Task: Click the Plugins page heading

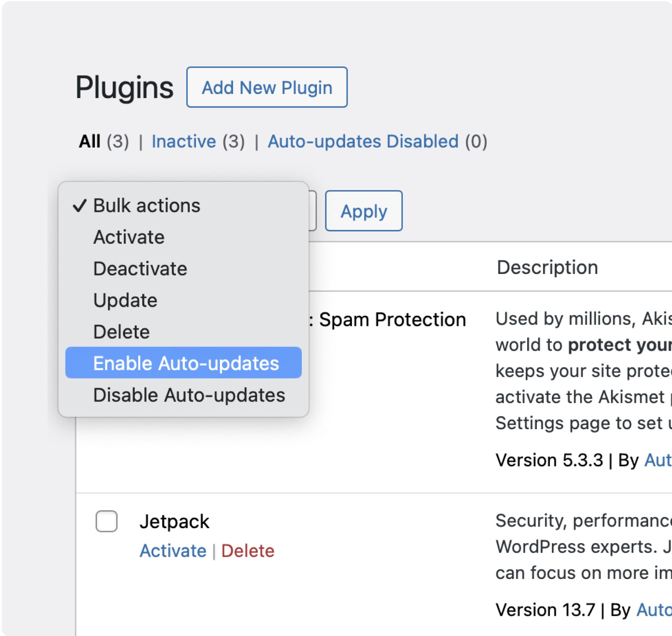Action: coord(124,87)
